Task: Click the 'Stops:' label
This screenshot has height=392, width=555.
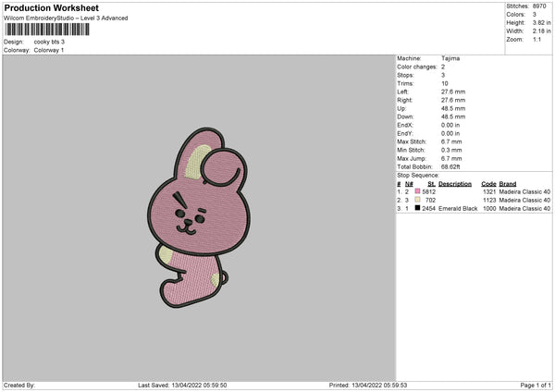Action: pos(405,75)
